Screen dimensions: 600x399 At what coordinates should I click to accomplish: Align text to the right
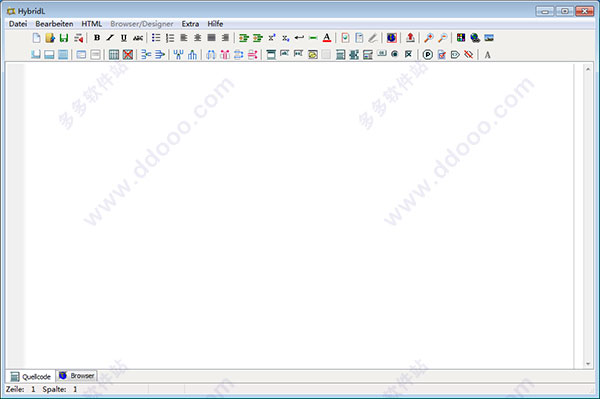tap(225, 38)
